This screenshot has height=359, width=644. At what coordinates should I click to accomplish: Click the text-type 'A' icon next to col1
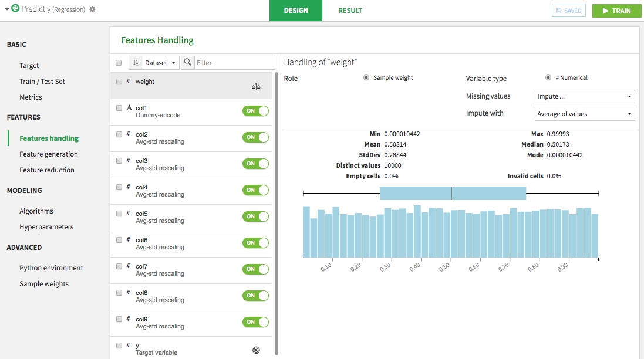pos(129,107)
